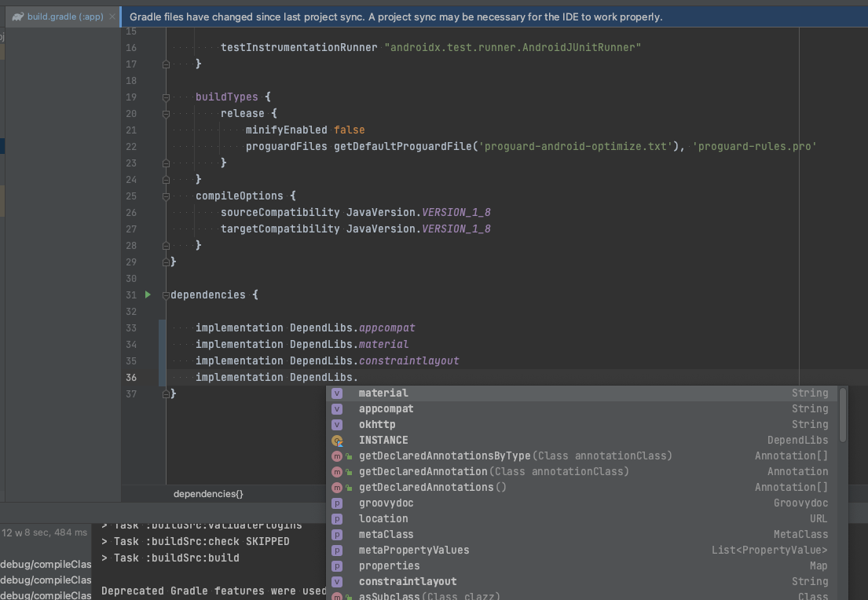Select getDeclaredAnnotationsByType from suggestions

pos(445,456)
